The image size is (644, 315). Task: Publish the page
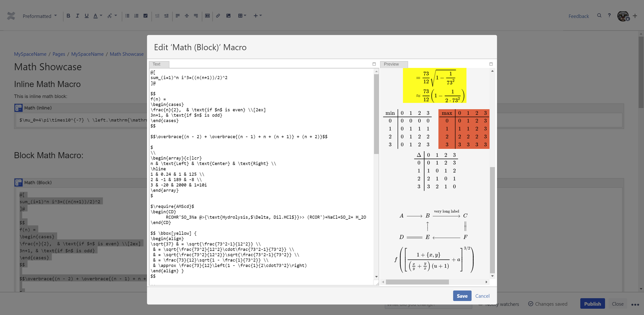592,304
